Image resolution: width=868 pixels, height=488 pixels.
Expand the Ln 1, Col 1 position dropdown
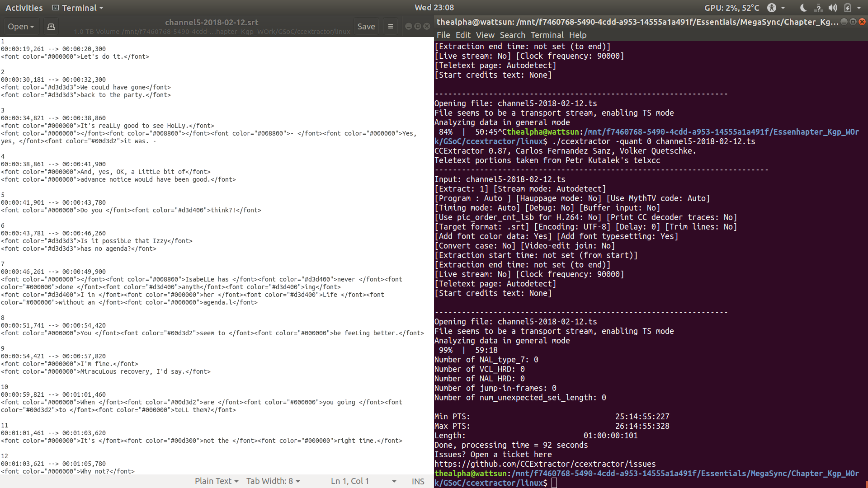[394, 481]
